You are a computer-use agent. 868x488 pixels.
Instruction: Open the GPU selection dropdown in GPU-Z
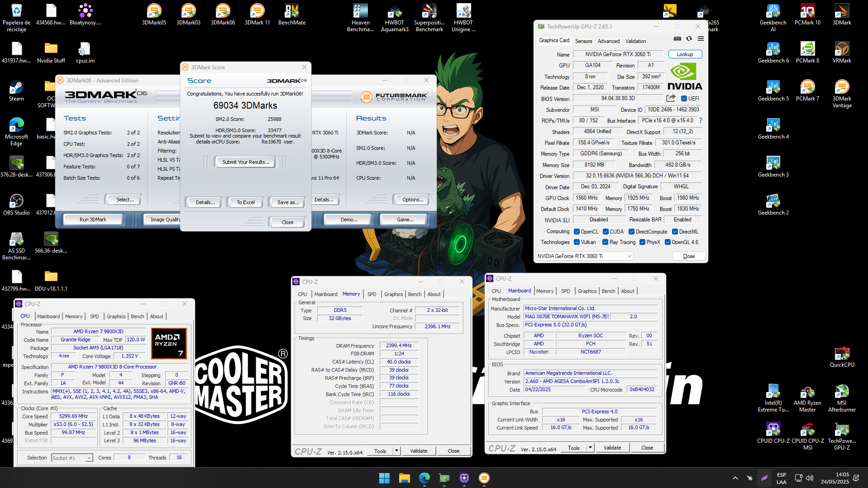point(584,256)
